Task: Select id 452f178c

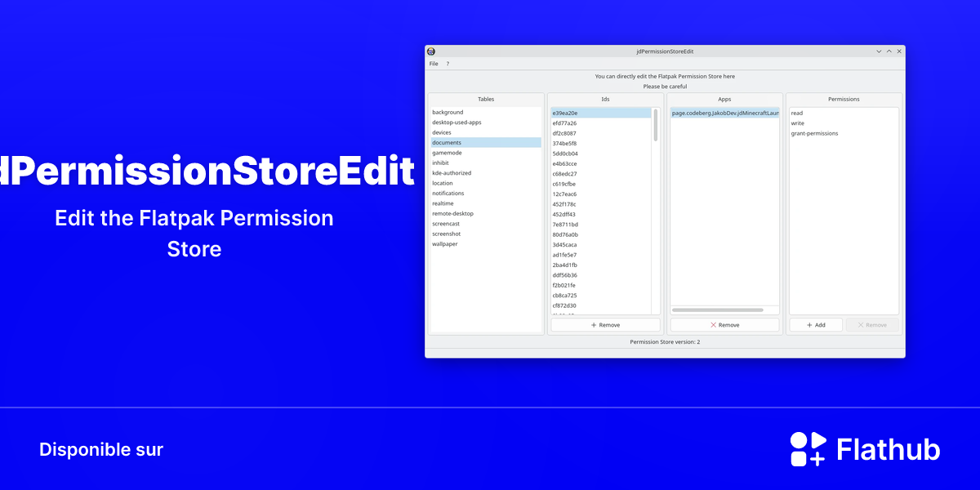Action: (601, 204)
